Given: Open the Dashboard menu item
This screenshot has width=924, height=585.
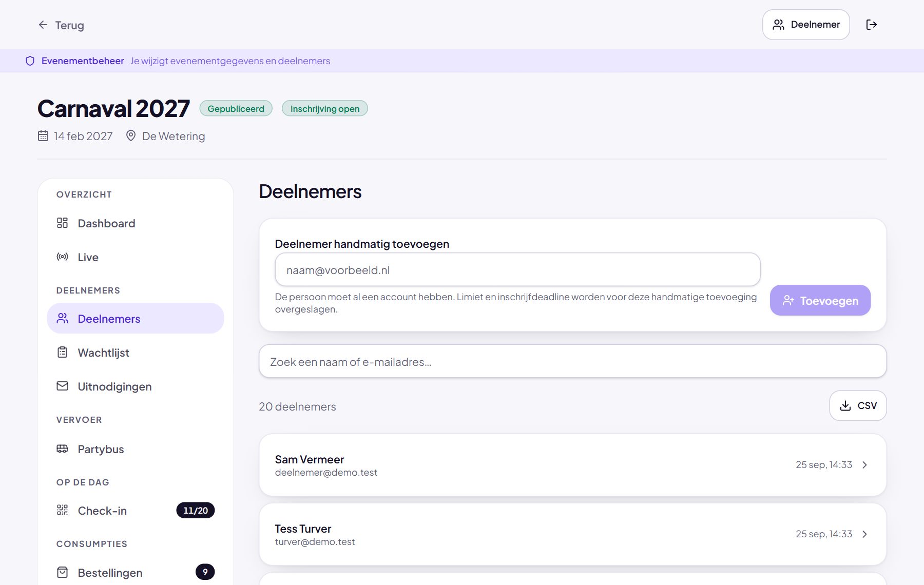Looking at the screenshot, I should coord(136,223).
